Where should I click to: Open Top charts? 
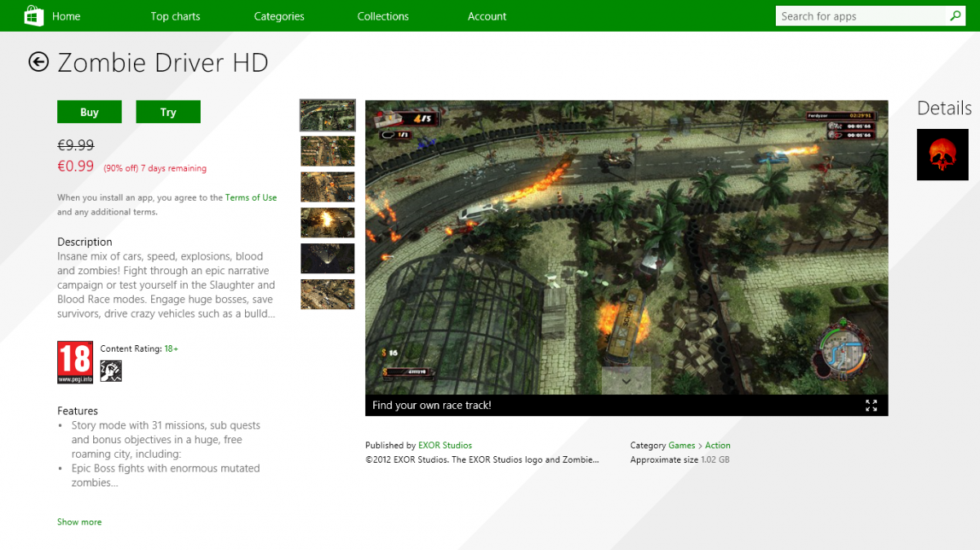tap(175, 16)
